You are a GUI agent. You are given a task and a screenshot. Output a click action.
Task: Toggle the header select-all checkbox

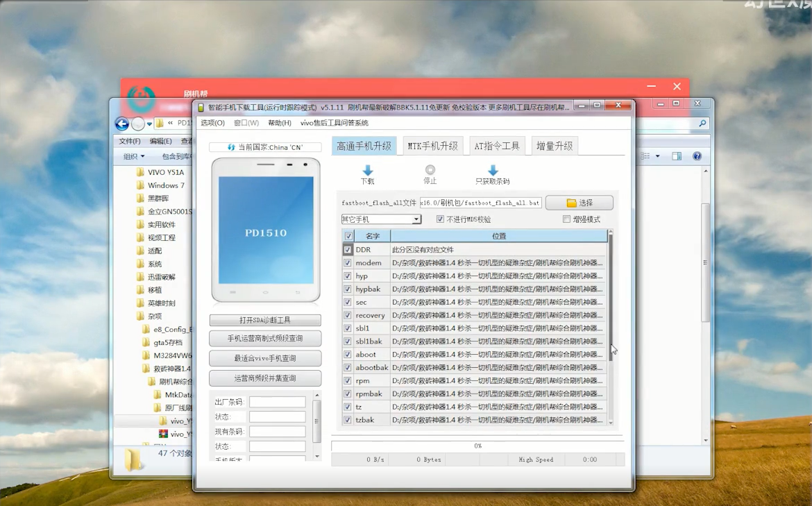coord(348,236)
